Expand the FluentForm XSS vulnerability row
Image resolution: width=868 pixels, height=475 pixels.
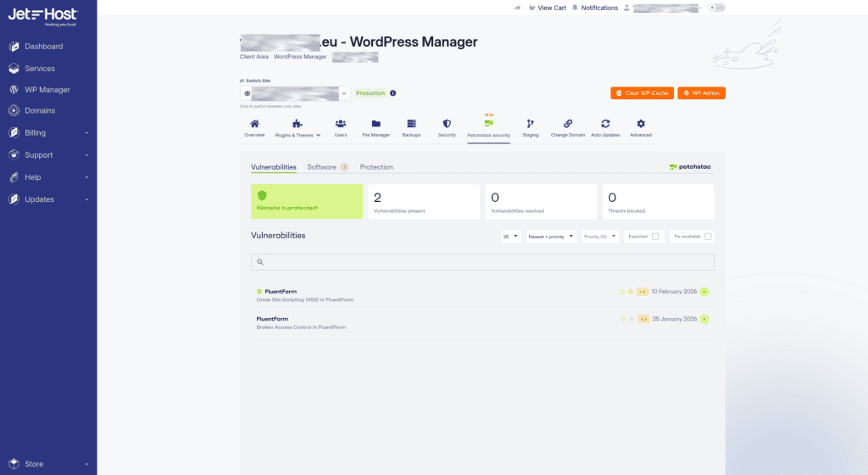pyautogui.click(x=704, y=292)
